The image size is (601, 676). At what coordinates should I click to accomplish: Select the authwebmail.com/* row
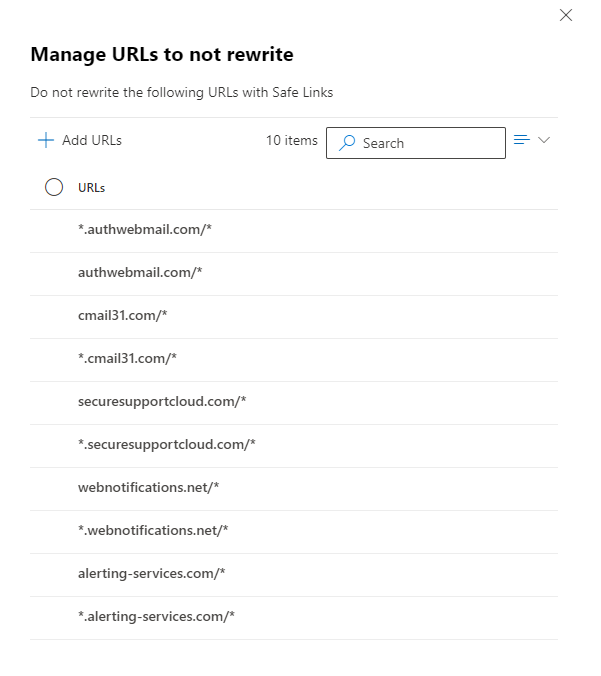coord(294,274)
